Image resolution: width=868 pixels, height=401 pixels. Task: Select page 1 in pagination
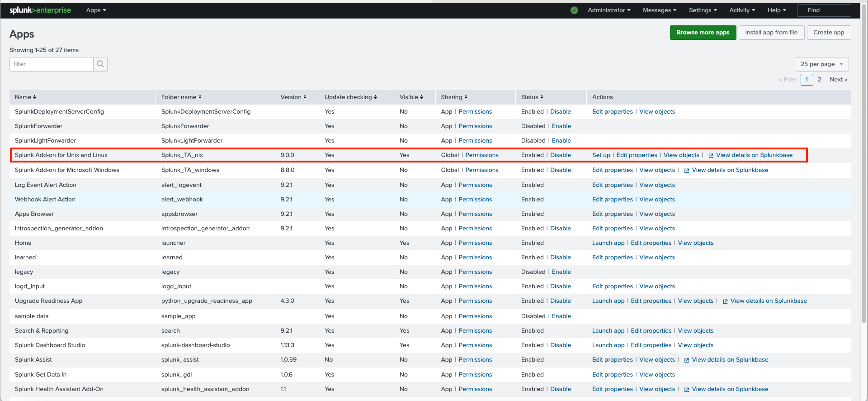point(807,79)
